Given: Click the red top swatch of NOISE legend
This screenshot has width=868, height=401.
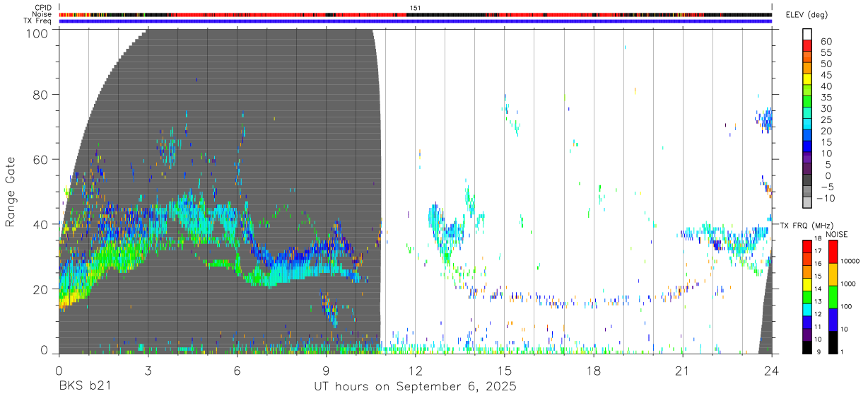Looking at the screenshot, I should point(833,252).
